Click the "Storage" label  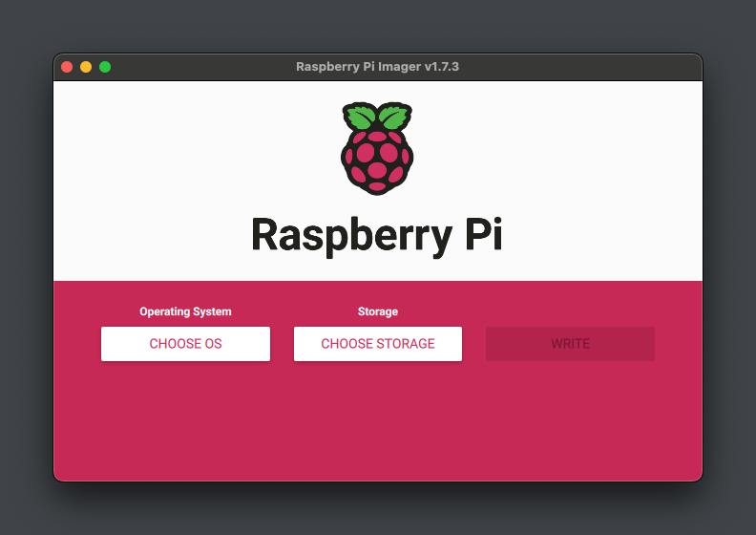point(377,311)
